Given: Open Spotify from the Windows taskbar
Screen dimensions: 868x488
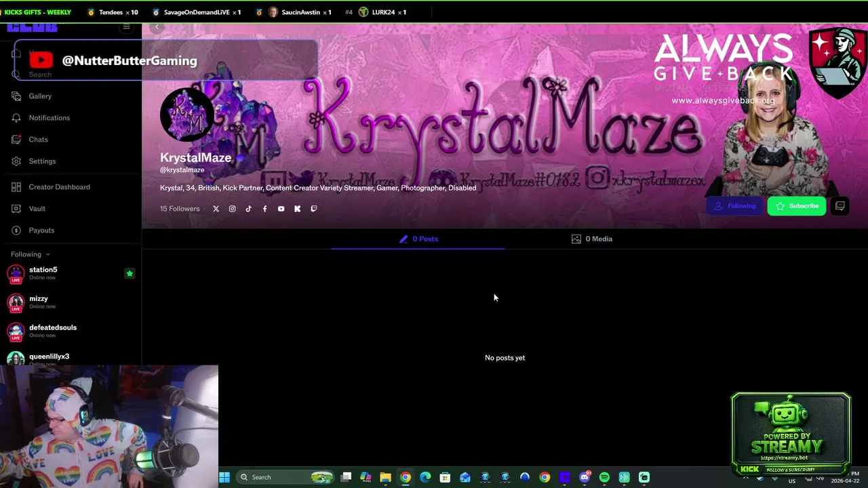Looking at the screenshot, I should [x=604, y=477].
